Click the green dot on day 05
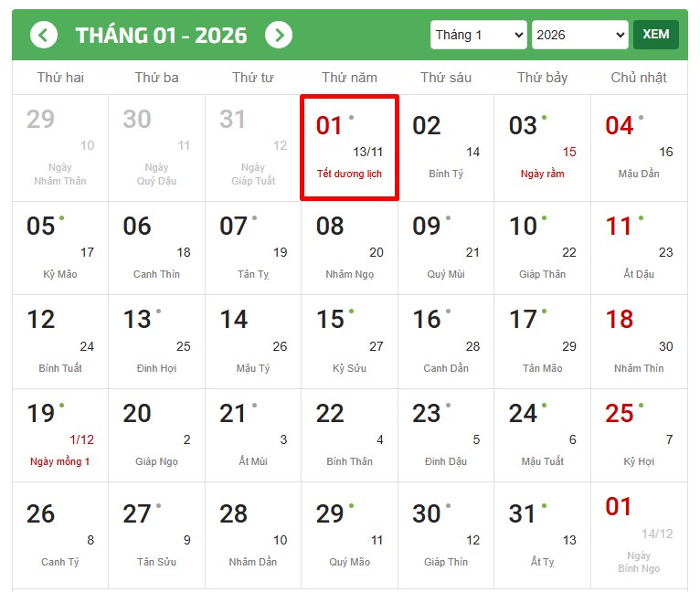 click(61, 218)
